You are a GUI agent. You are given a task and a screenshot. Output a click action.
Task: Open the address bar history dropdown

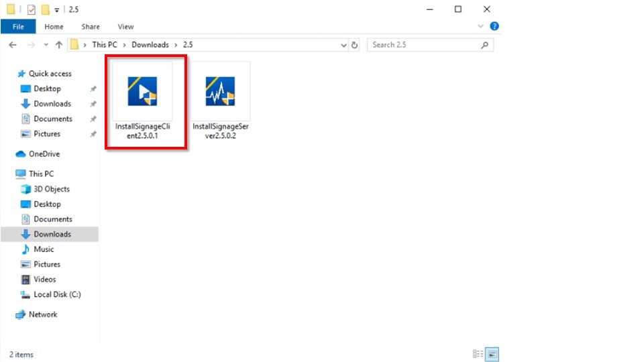click(343, 45)
